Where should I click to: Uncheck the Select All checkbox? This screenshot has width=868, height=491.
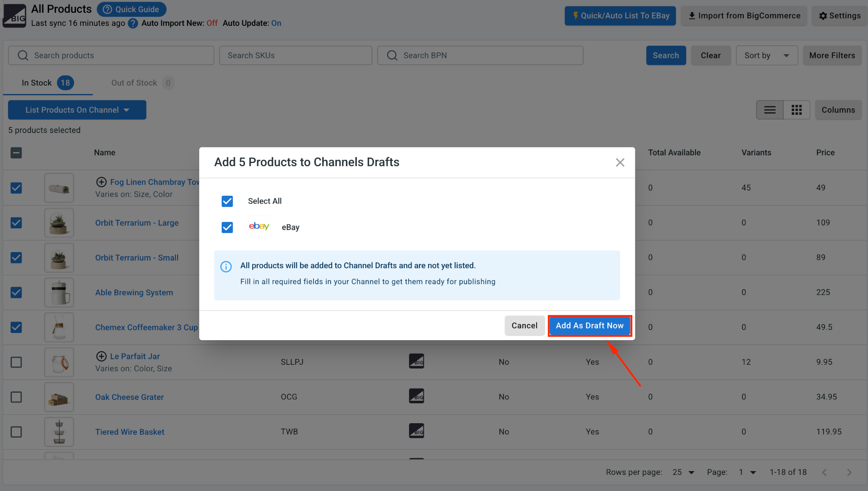click(x=227, y=201)
